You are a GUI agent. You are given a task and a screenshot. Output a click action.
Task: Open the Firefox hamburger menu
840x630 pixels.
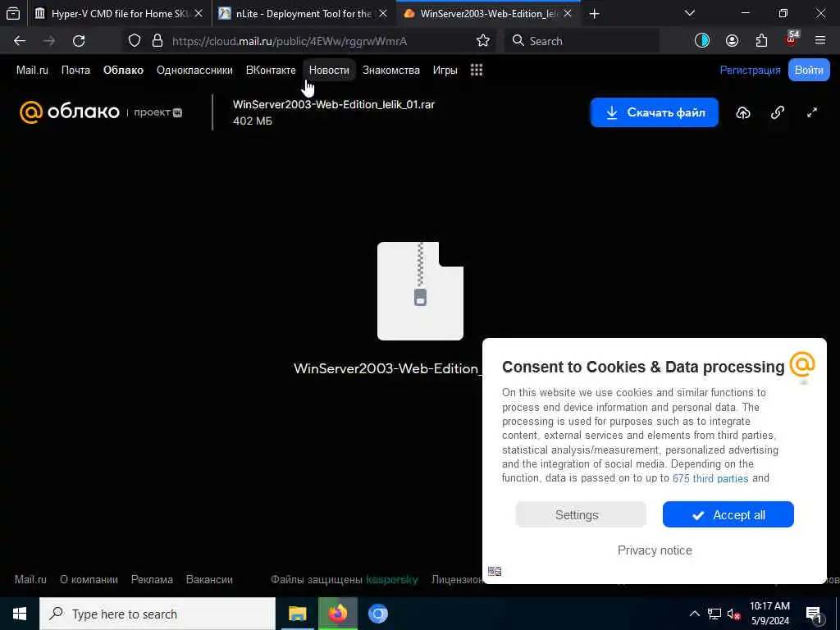(820, 41)
